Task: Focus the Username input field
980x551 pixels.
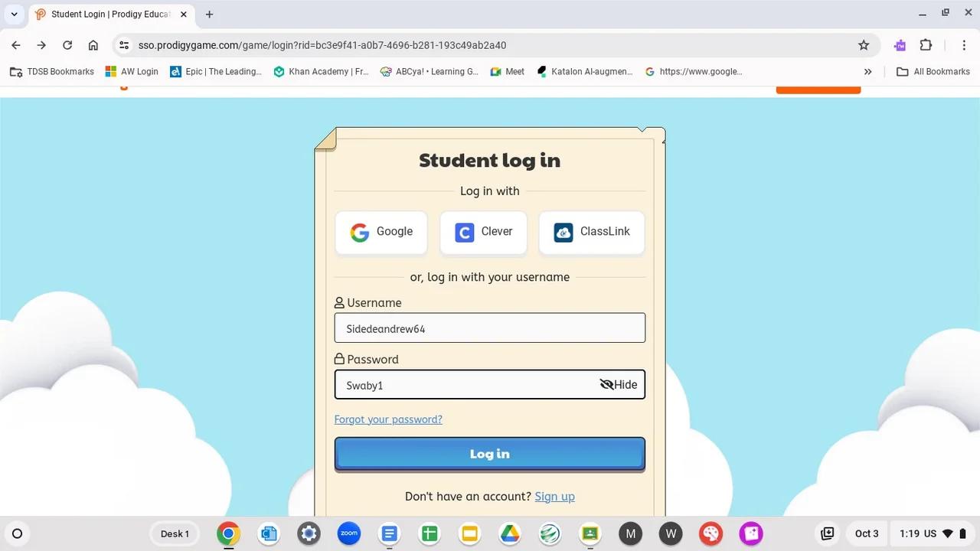Action: pos(490,328)
